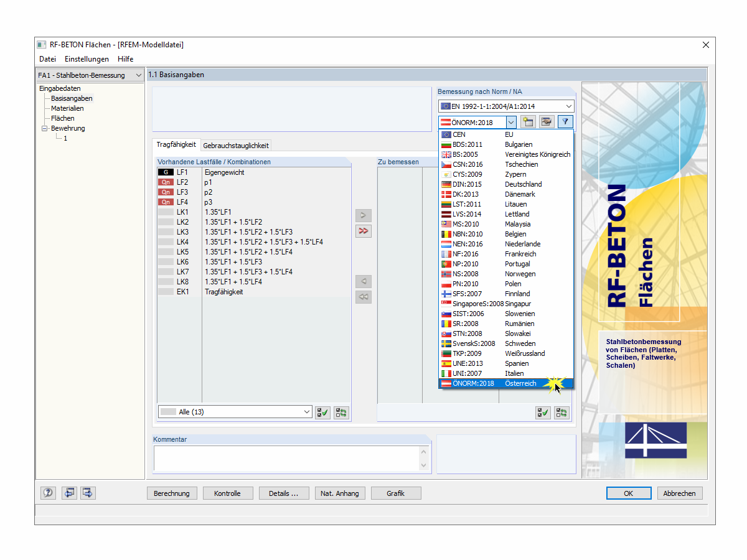Click select-all checkmark icon under Zu bemessen list
The image size is (747, 560).
click(543, 412)
